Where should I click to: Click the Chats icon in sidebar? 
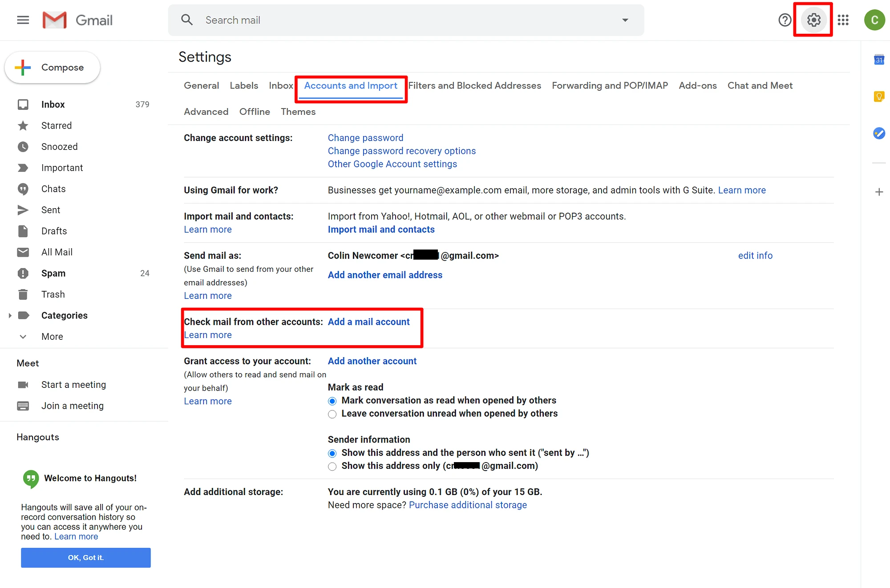click(x=23, y=188)
